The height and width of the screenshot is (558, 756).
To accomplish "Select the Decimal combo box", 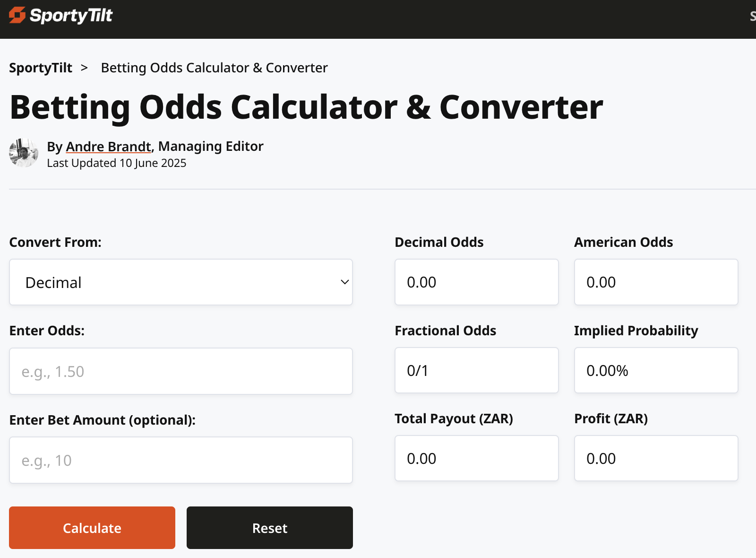I will (x=181, y=282).
